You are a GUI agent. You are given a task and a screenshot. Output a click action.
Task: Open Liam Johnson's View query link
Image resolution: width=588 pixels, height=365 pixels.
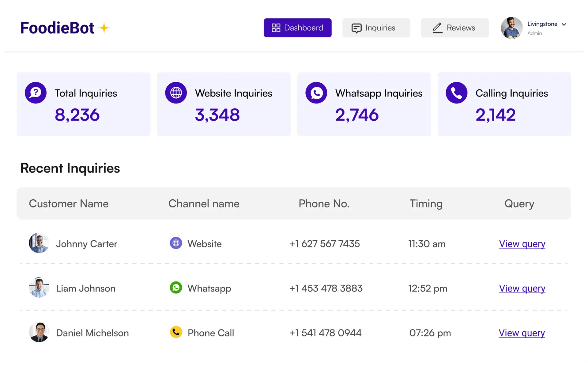pos(522,288)
